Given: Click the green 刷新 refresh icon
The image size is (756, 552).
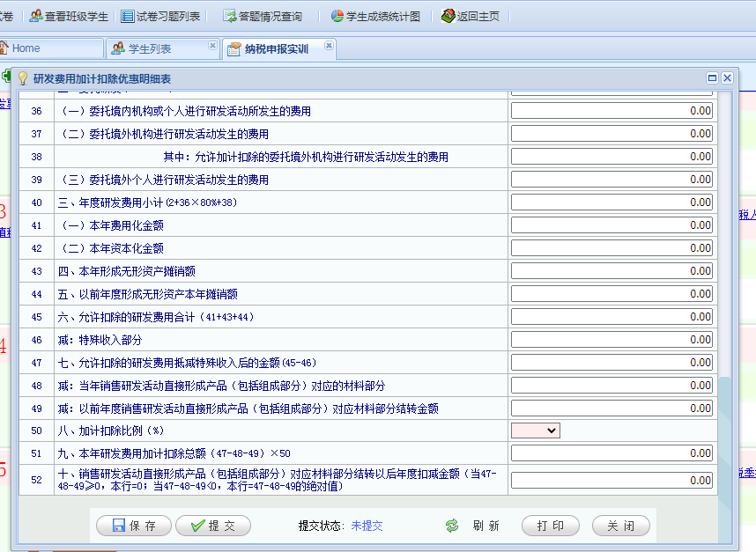Looking at the screenshot, I should tap(452, 526).
